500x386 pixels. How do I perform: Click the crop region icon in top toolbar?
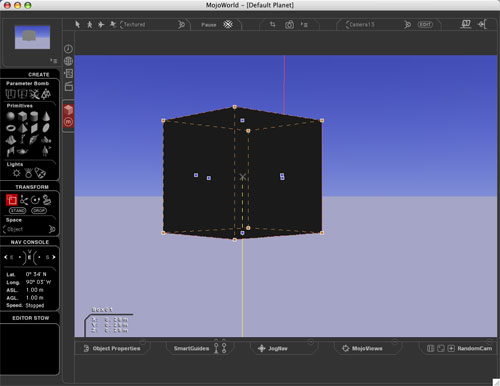273,24
